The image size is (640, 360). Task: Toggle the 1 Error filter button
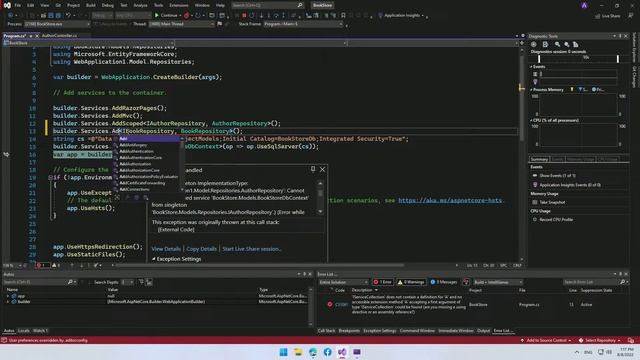(383, 282)
